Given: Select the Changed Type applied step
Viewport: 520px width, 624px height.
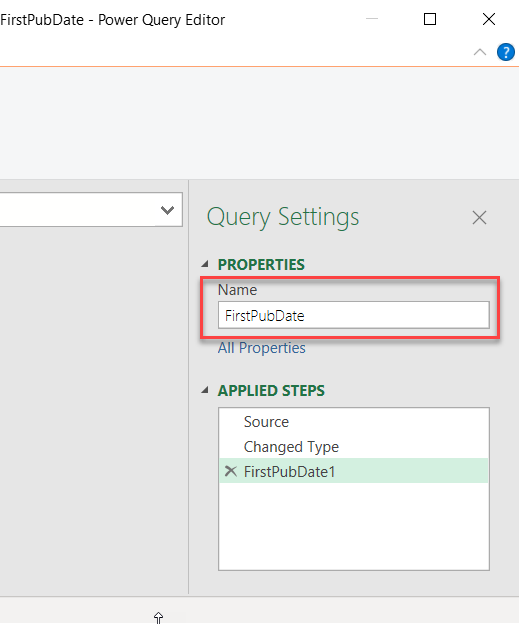Looking at the screenshot, I should 353,447.
